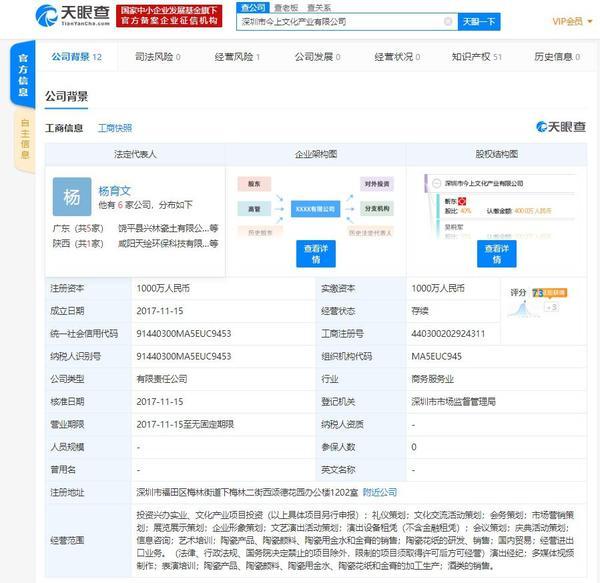
Task: Open the 知识产权 51 tab
Action: pyautogui.click(x=477, y=57)
